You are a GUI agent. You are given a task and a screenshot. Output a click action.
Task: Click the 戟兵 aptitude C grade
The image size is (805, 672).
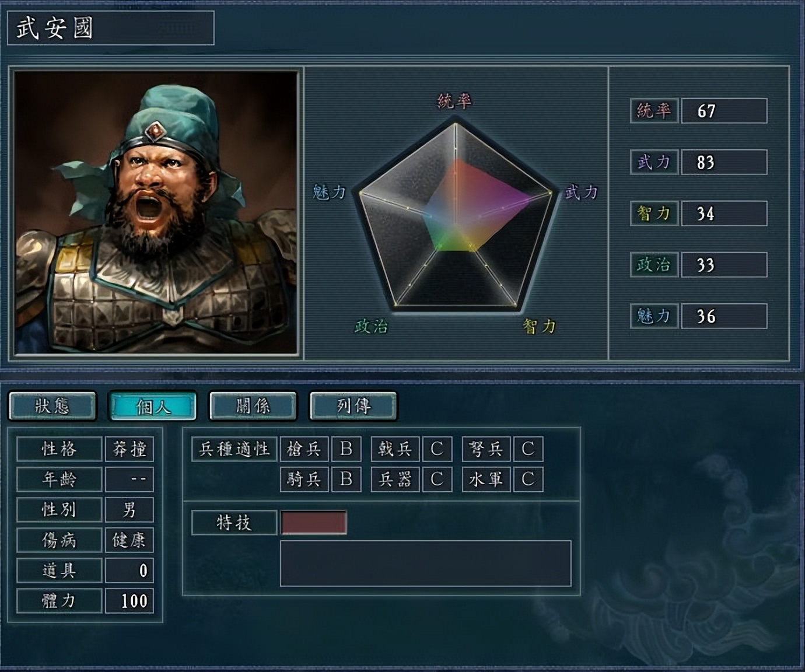point(437,449)
